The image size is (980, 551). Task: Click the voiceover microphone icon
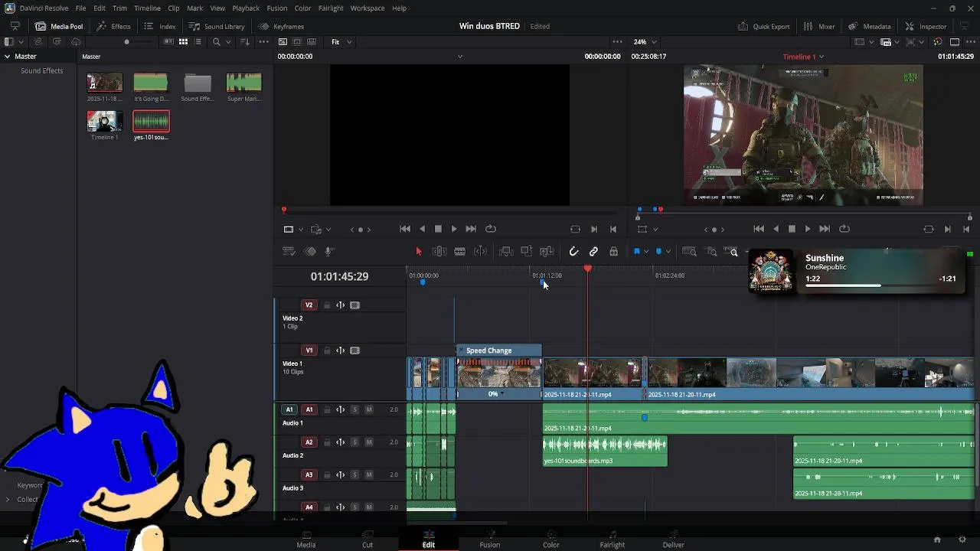tap(329, 252)
